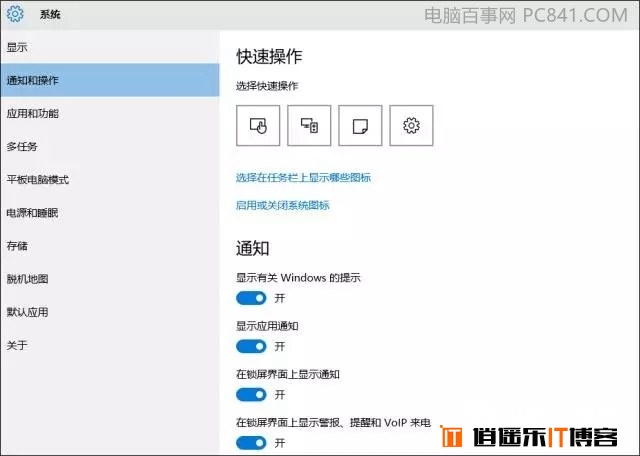Open 应用和功能 in the sidebar
640x456 pixels.
(x=110, y=113)
